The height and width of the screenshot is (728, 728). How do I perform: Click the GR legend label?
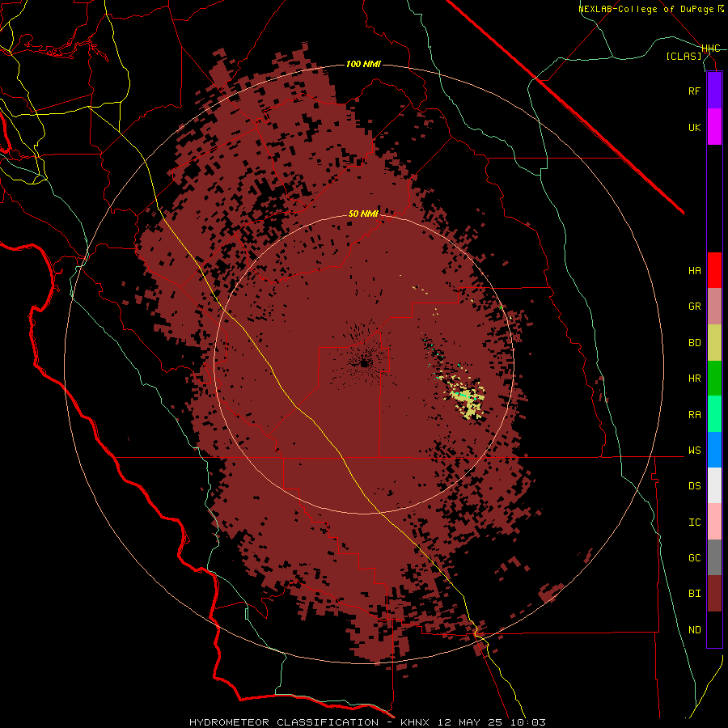point(694,307)
